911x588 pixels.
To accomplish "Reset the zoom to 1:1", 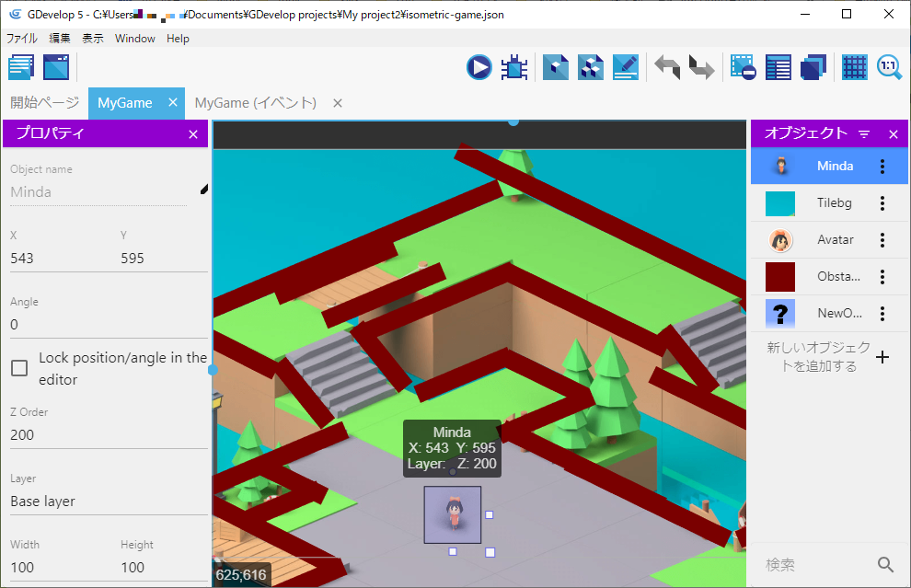I will pyautogui.click(x=889, y=66).
